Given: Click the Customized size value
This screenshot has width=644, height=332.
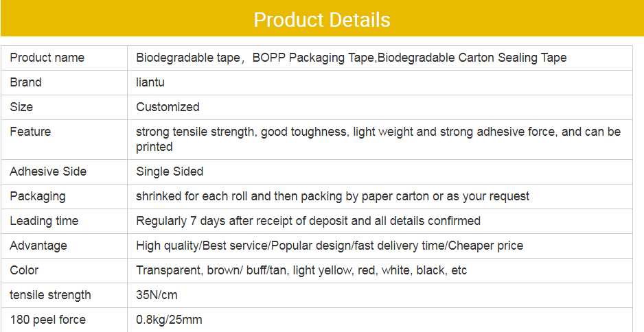Looking at the screenshot, I should [168, 107].
